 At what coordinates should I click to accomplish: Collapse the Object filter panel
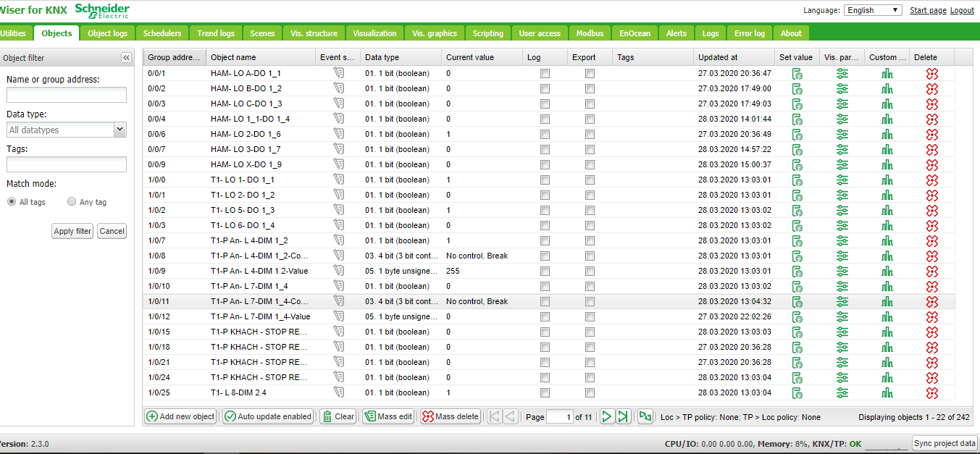[126, 58]
